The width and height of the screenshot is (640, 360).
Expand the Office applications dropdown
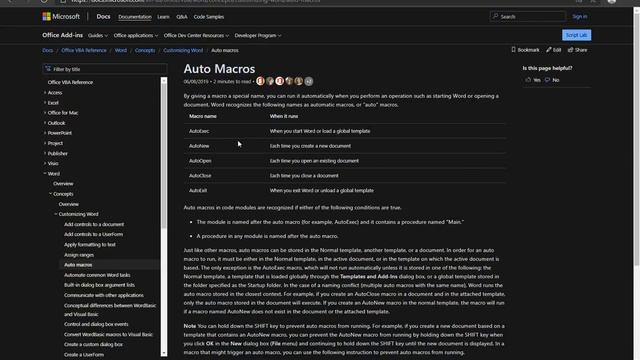[x=136, y=36]
